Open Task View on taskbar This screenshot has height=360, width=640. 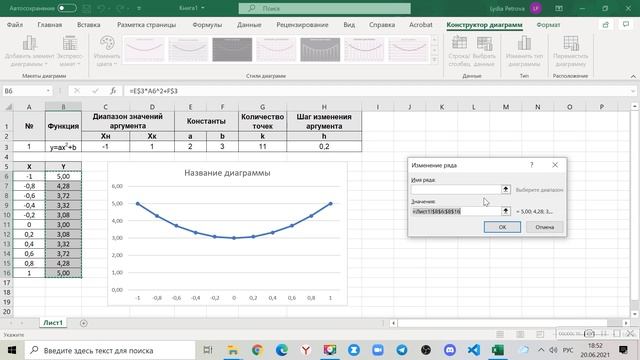point(208,350)
